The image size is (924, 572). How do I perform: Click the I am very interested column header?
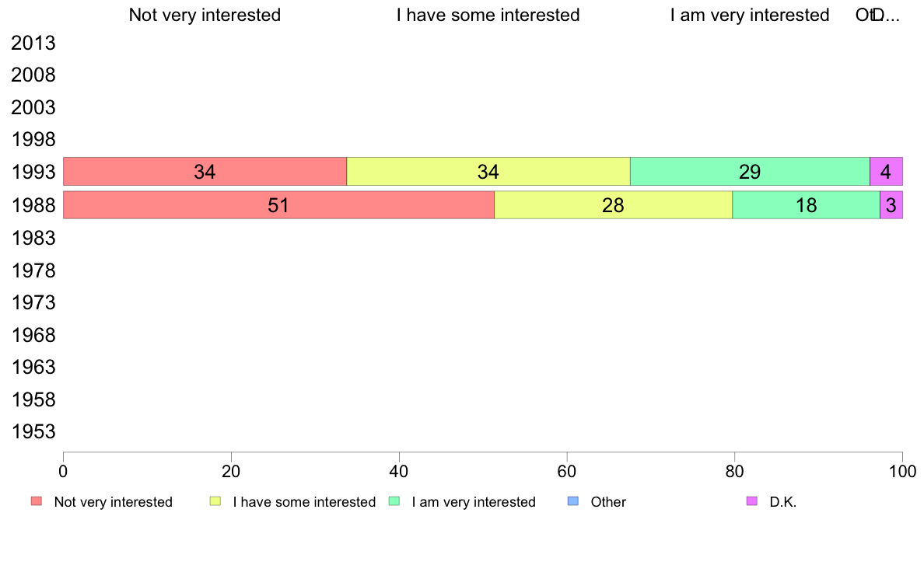pos(750,15)
